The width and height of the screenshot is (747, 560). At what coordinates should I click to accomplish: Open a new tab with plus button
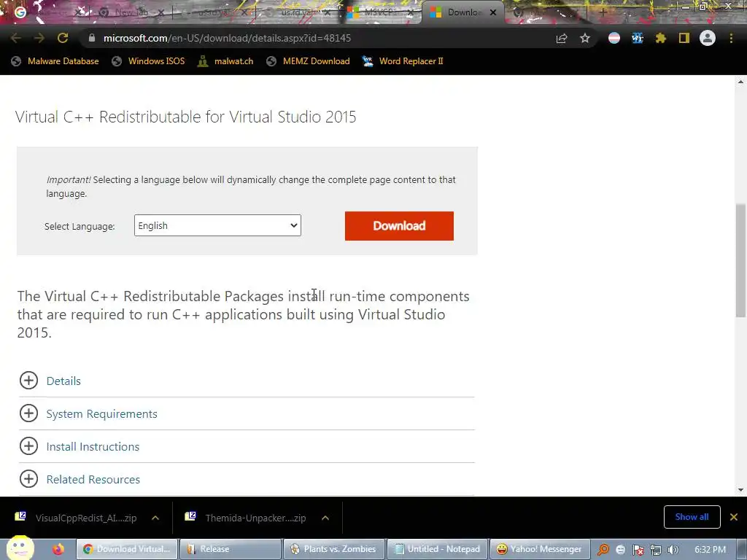(603, 12)
